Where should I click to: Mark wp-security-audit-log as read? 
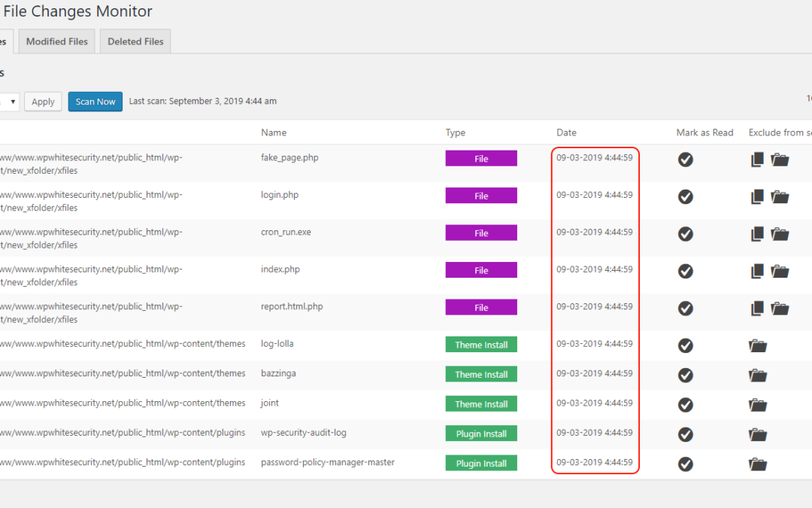pos(685,434)
